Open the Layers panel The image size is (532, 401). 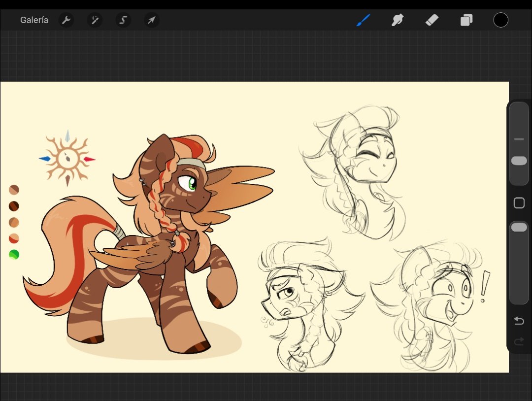click(x=466, y=20)
